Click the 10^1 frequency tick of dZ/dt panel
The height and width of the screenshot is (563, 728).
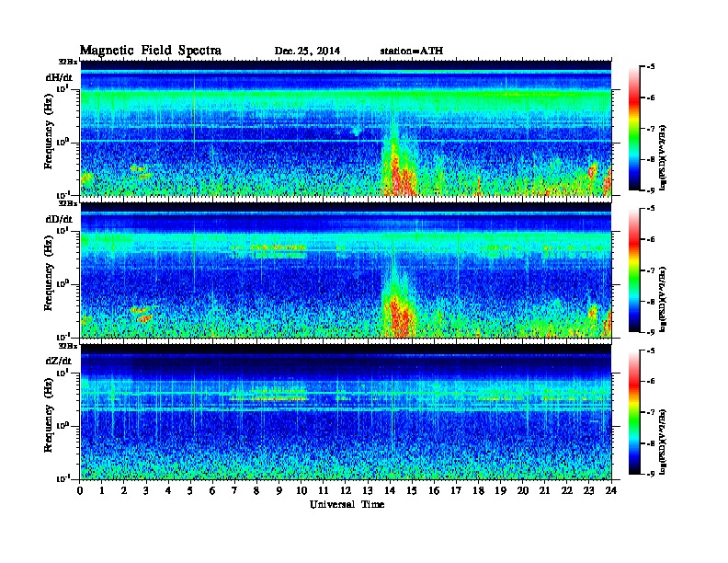(63, 373)
